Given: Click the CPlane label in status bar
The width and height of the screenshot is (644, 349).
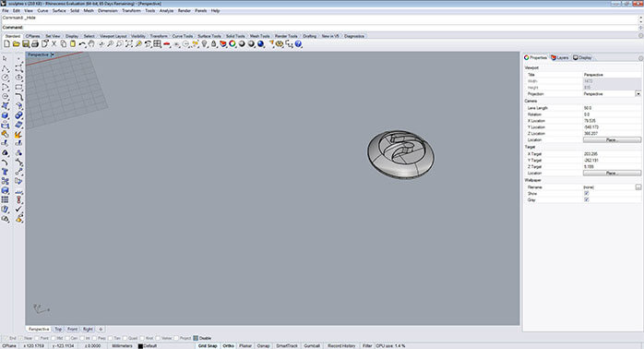Looking at the screenshot, I should pos(9,345).
